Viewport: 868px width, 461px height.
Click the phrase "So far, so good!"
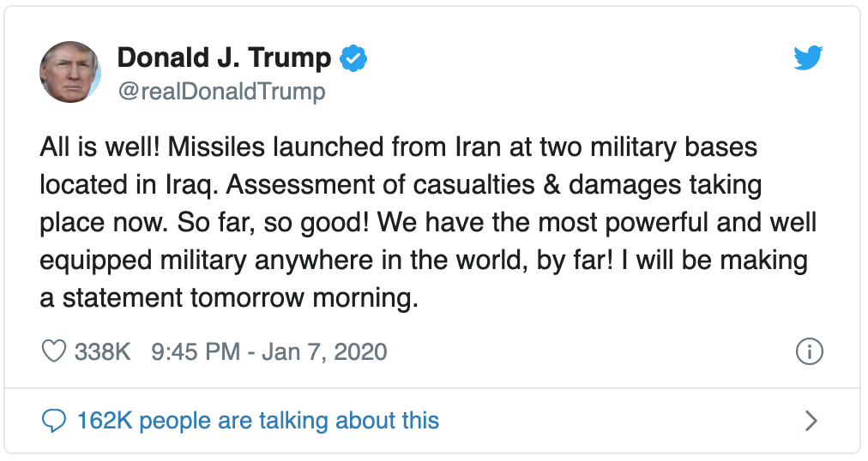pos(273,224)
